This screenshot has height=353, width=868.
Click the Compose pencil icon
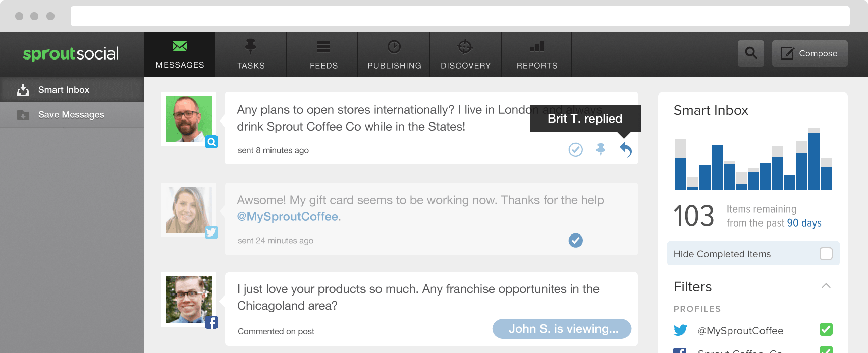(787, 53)
